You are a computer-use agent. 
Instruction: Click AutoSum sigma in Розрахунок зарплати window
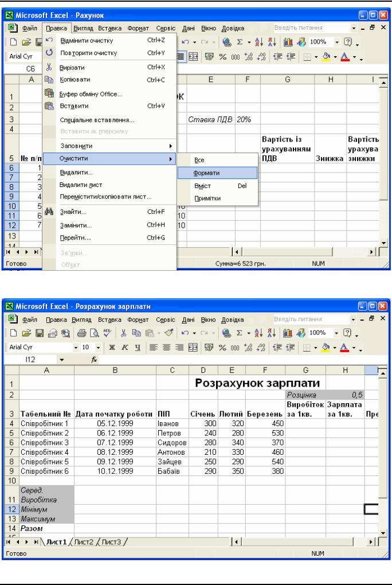click(240, 333)
